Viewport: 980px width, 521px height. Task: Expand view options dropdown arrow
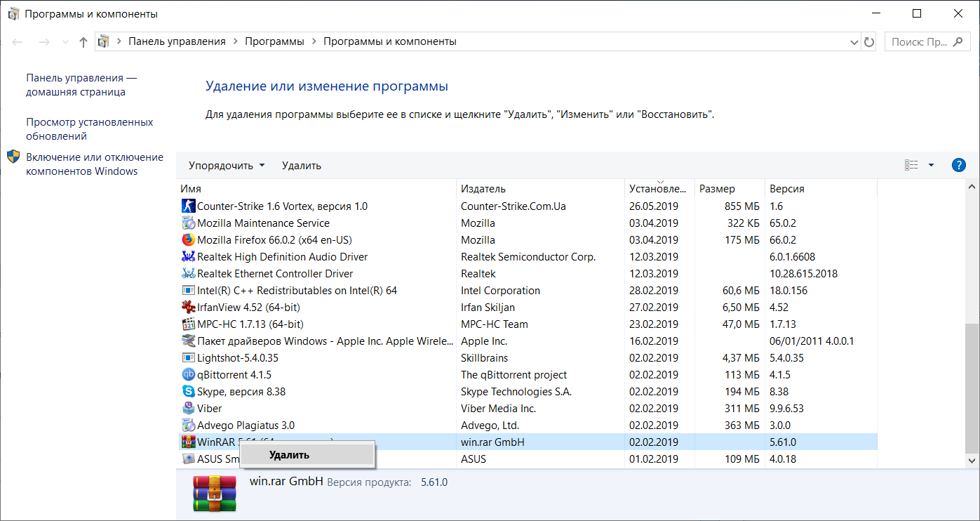point(931,165)
